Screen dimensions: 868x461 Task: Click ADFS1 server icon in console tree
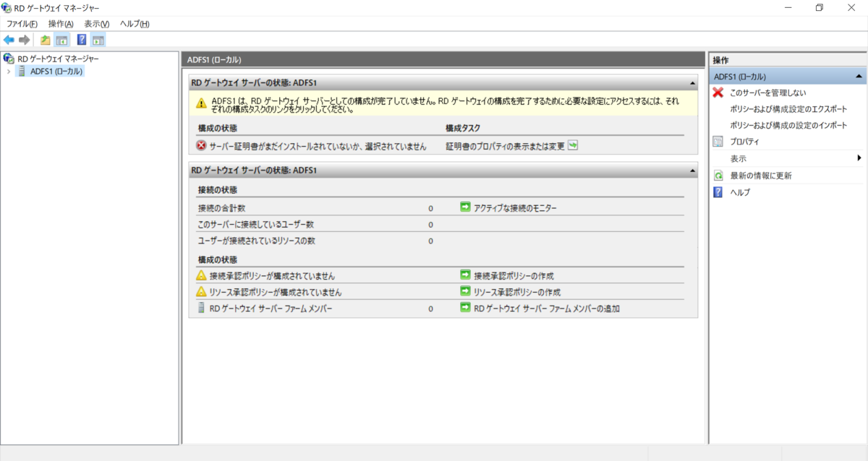tap(22, 72)
